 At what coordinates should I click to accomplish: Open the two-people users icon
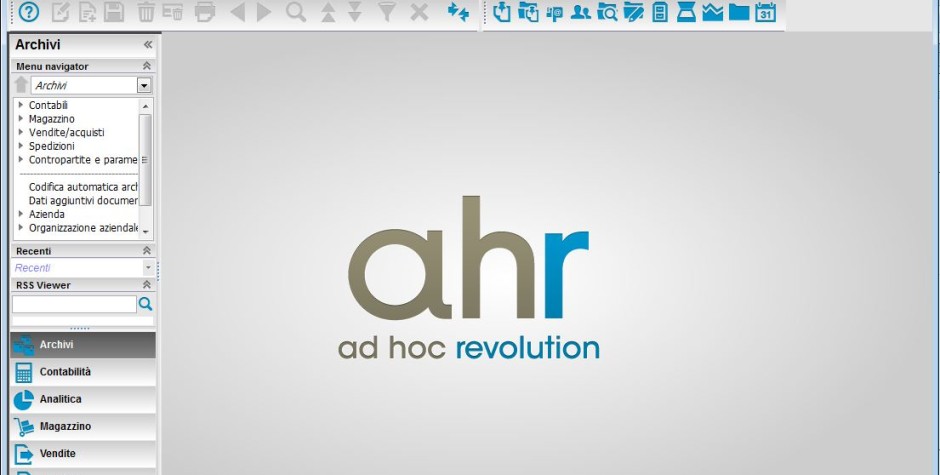pyautogui.click(x=580, y=12)
